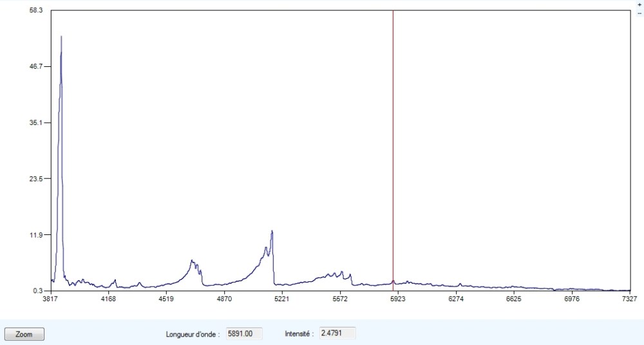
Task: Click the spectrum band peak near 4680
Action: 192,261
